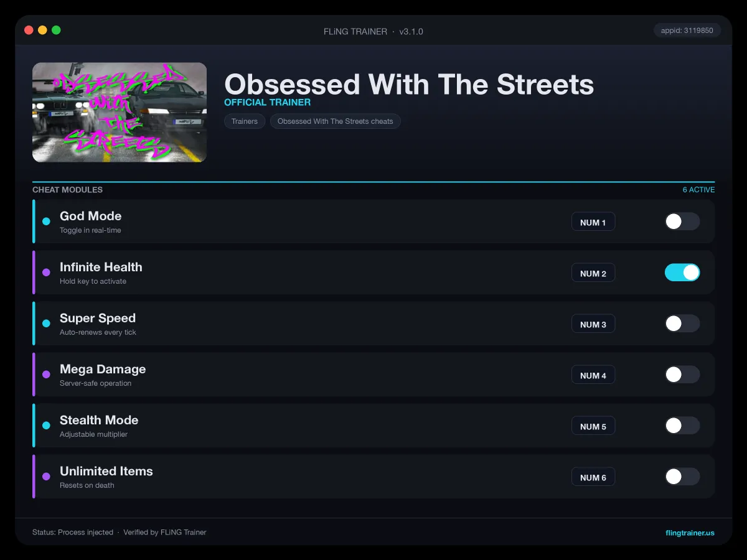Click the cyan dot beside Super Speed
Image resolution: width=747 pixels, height=560 pixels.
point(46,324)
